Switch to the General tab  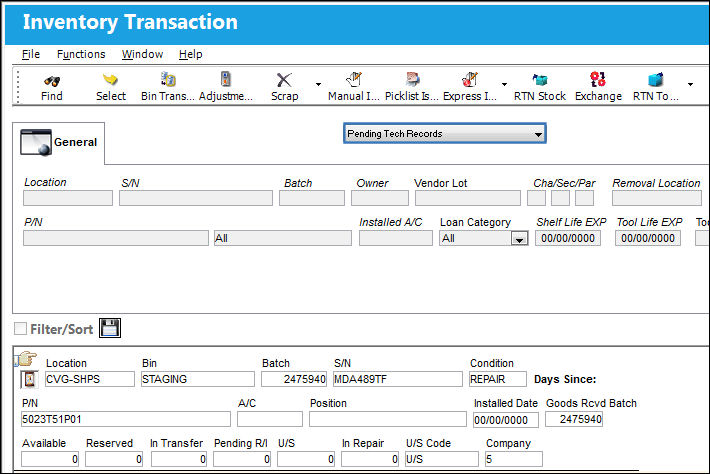click(59, 143)
